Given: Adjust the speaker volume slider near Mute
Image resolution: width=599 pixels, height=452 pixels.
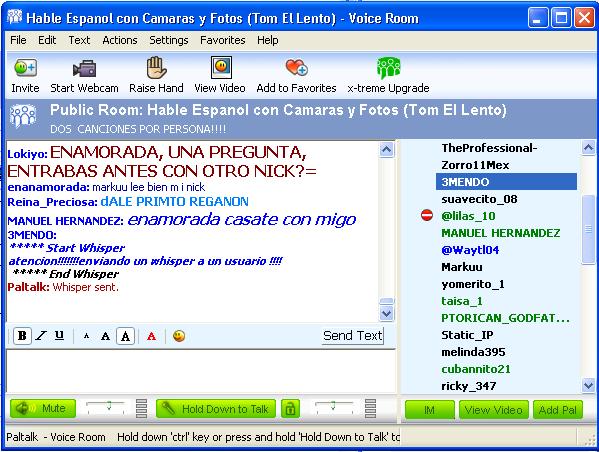Looking at the screenshot, I should point(106,408).
